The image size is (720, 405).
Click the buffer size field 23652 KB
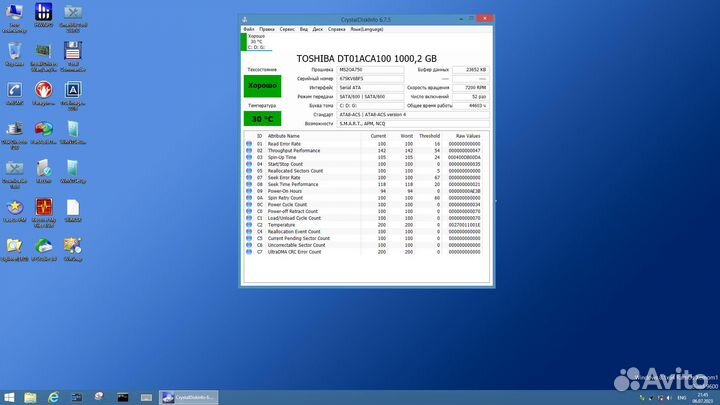click(x=470, y=70)
